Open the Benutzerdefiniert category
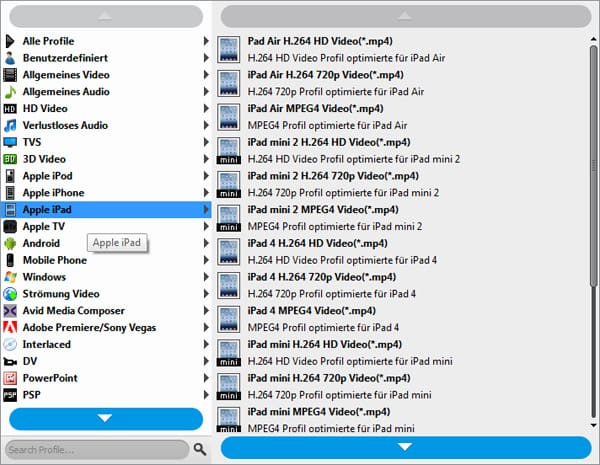Viewport: 600px width, 465px height. [x=106, y=58]
